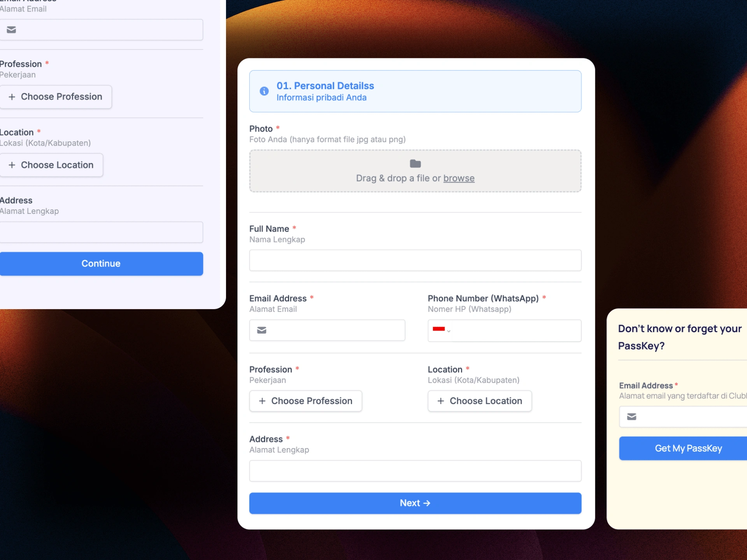Image resolution: width=747 pixels, height=560 pixels.
Task: Click folder icon in photo upload area
Action: click(415, 164)
